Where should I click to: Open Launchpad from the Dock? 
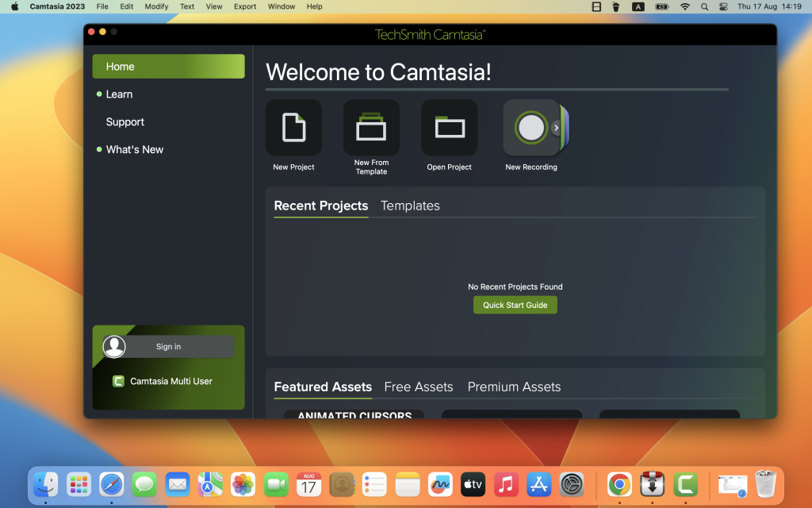pos(79,485)
